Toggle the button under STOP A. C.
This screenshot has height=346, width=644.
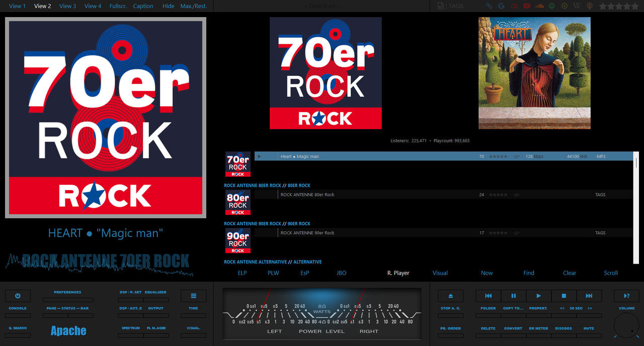[x=450, y=316]
